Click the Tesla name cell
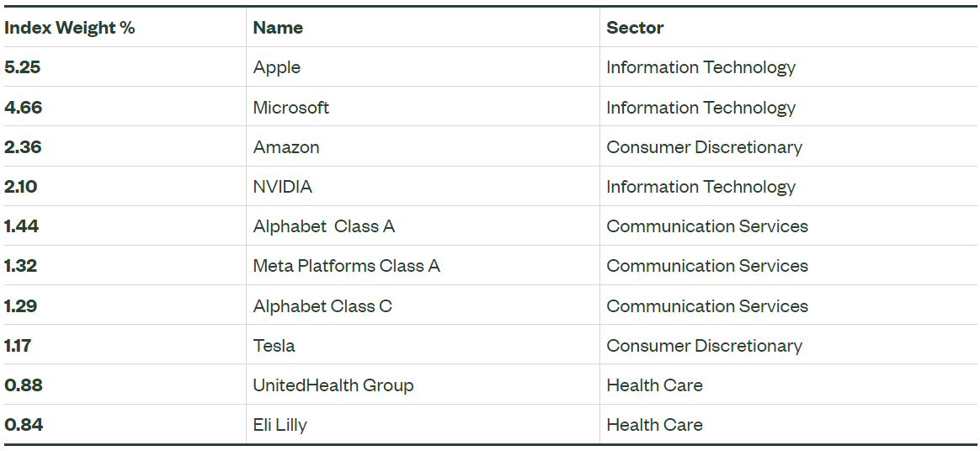The height and width of the screenshot is (451, 980). click(x=274, y=346)
